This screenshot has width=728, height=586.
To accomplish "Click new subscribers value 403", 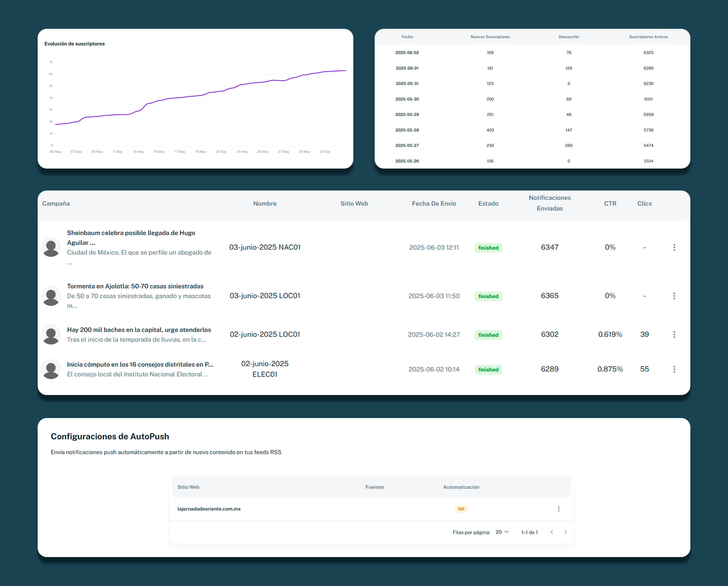I will 490,130.
